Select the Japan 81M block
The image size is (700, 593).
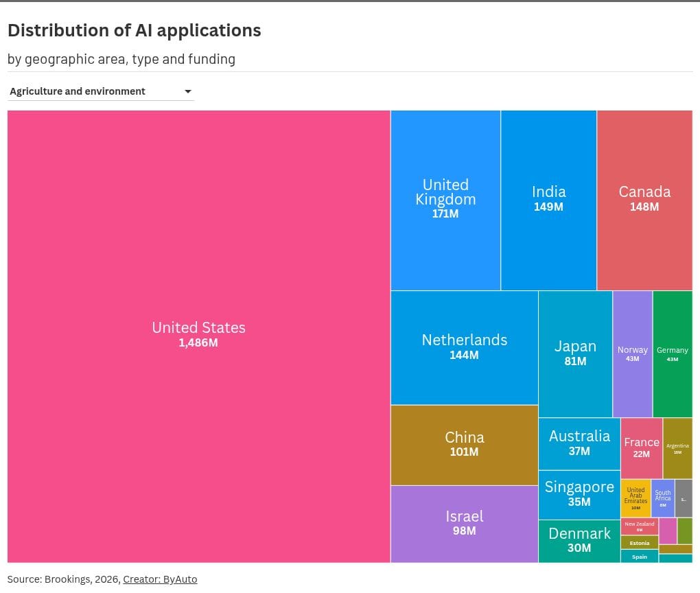click(x=576, y=353)
